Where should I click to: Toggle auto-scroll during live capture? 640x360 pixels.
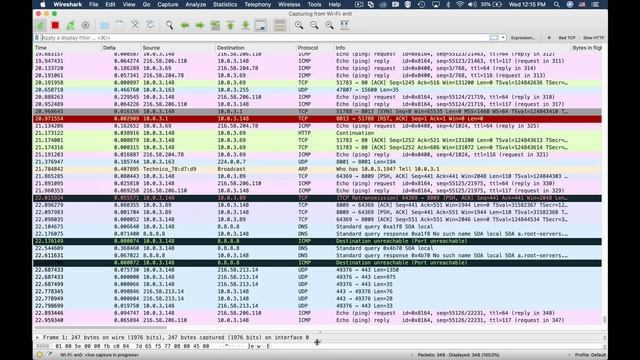[260, 25]
